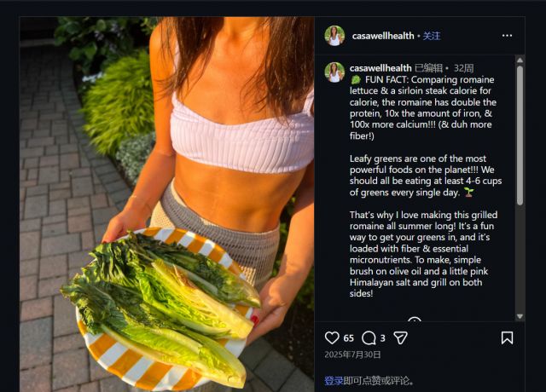Screen dimensions: 546x392
Task: Click the 65 likes count
Action: pos(348,338)
